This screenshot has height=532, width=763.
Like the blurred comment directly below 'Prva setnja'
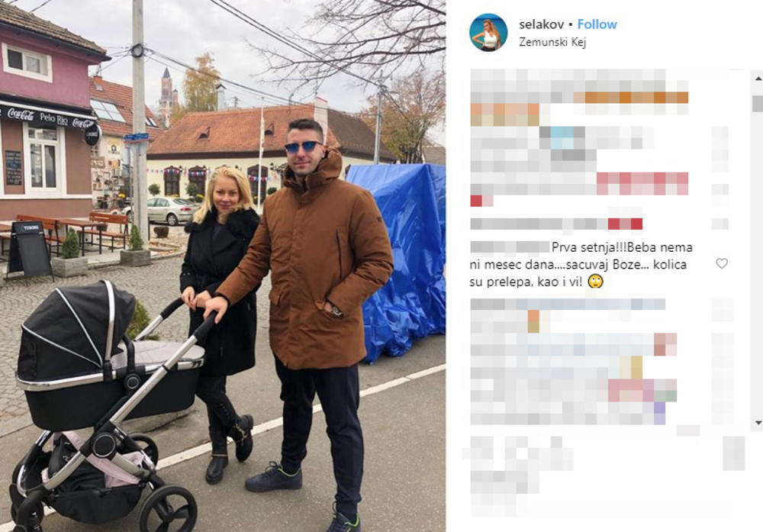click(722, 310)
